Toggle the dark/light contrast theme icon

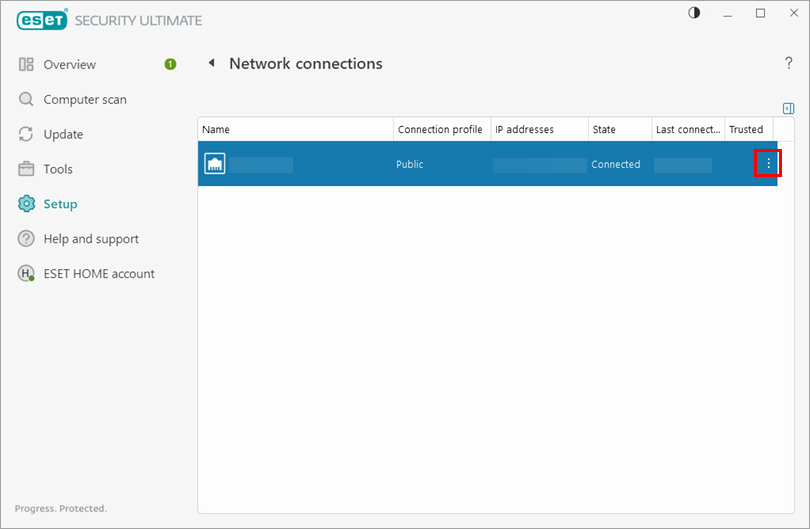(x=695, y=13)
